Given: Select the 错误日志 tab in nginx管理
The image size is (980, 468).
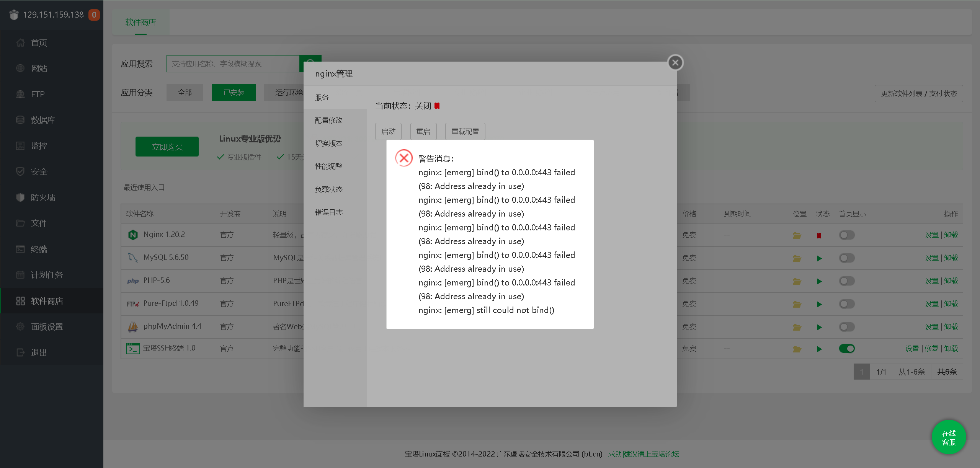Looking at the screenshot, I should [x=335, y=212].
